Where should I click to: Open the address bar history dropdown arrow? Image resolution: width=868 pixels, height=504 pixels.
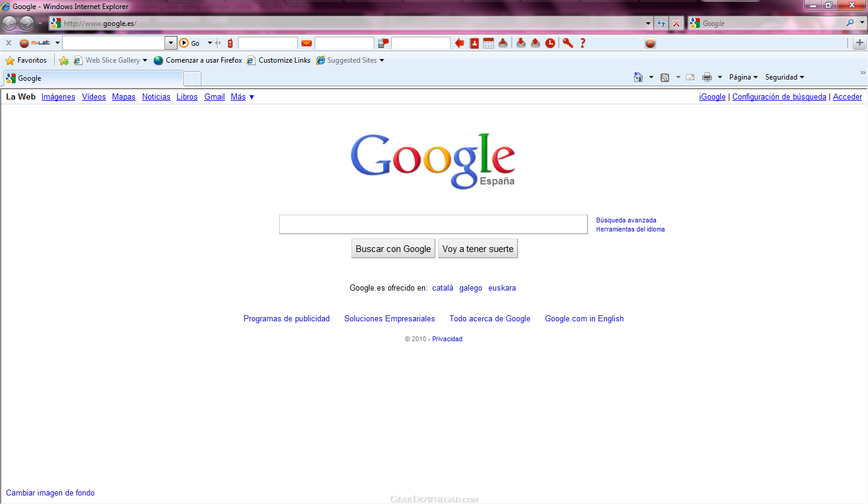[x=649, y=24]
